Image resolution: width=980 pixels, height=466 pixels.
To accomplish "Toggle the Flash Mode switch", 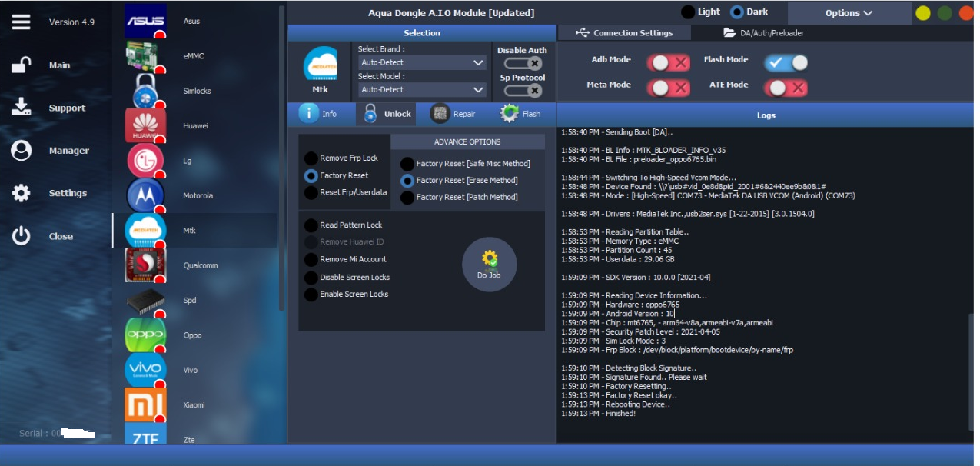I will pyautogui.click(x=786, y=62).
